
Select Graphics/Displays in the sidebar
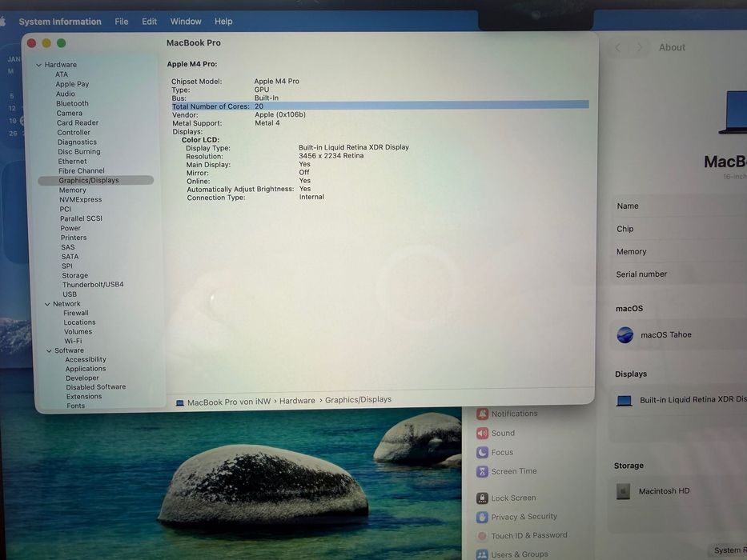point(96,180)
